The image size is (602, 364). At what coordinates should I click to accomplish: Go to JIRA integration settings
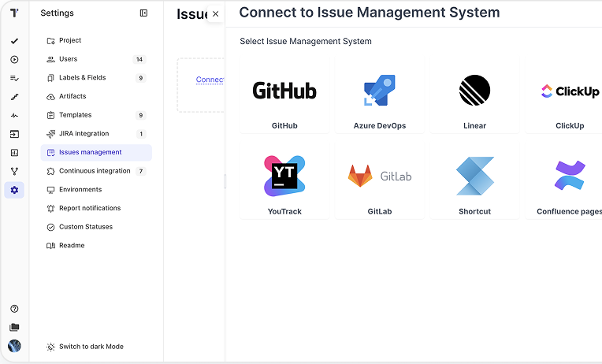[84, 134]
